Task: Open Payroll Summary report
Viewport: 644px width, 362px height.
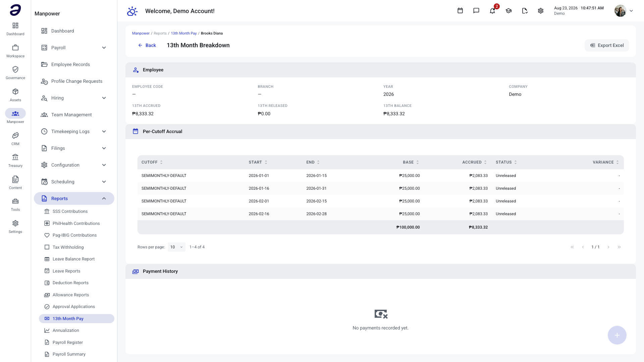Action: [x=76, y=354]
